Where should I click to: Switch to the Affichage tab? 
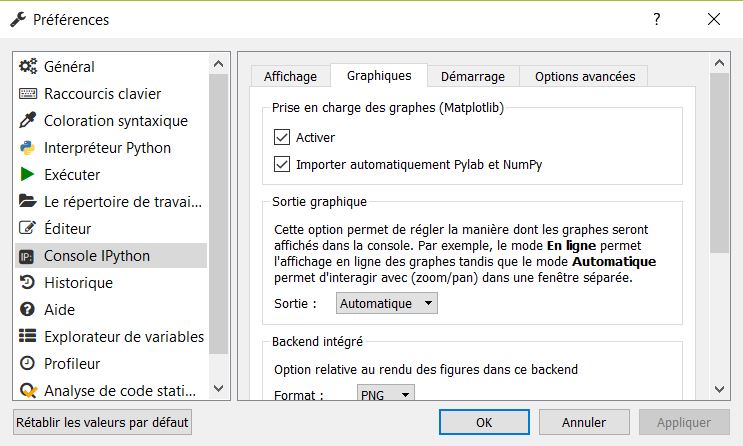(290, 76)
